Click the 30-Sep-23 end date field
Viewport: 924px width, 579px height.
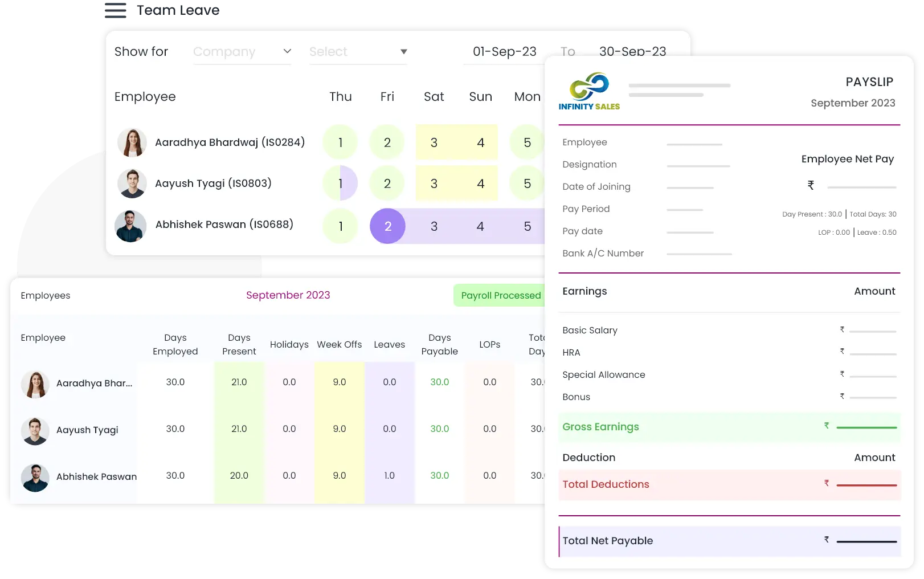(632, 52)
